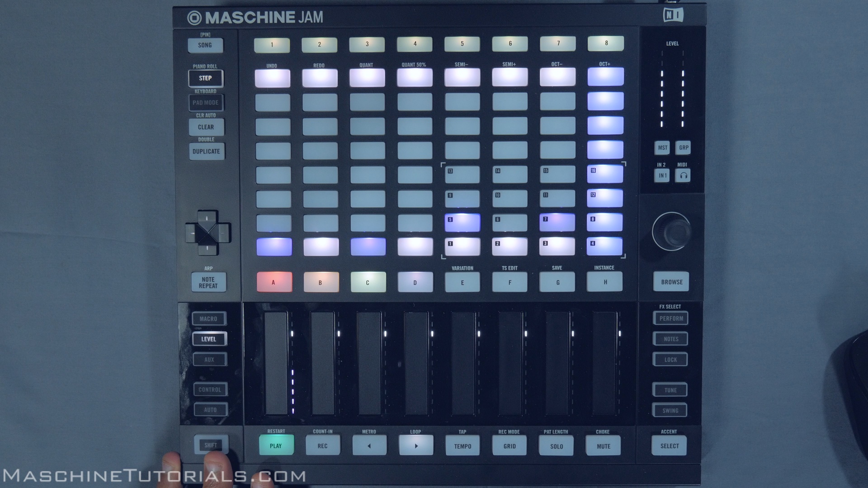Select group C button
Viewport: 868px width, 488px height.
click(368, 282)
